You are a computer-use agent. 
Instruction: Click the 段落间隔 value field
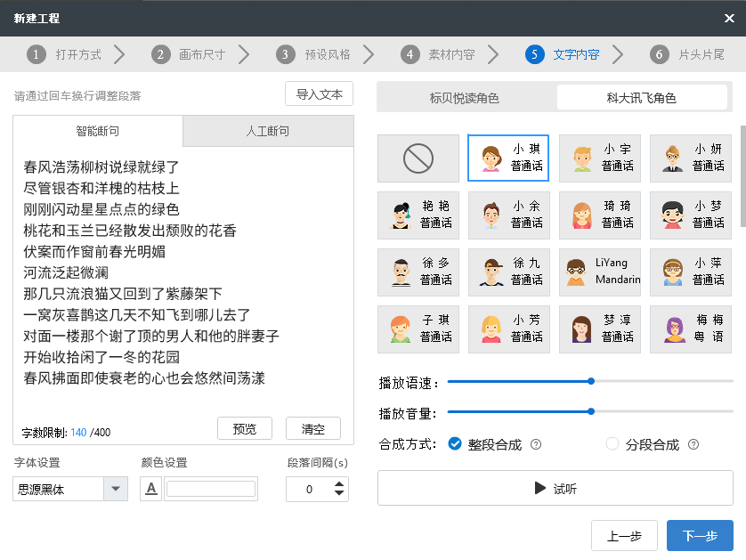pos(309,489)
